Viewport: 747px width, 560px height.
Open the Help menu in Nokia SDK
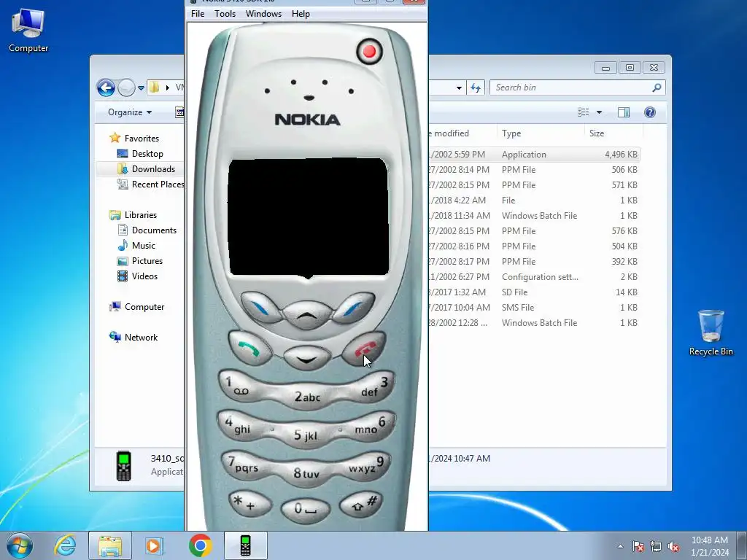(x=301, y=14)
